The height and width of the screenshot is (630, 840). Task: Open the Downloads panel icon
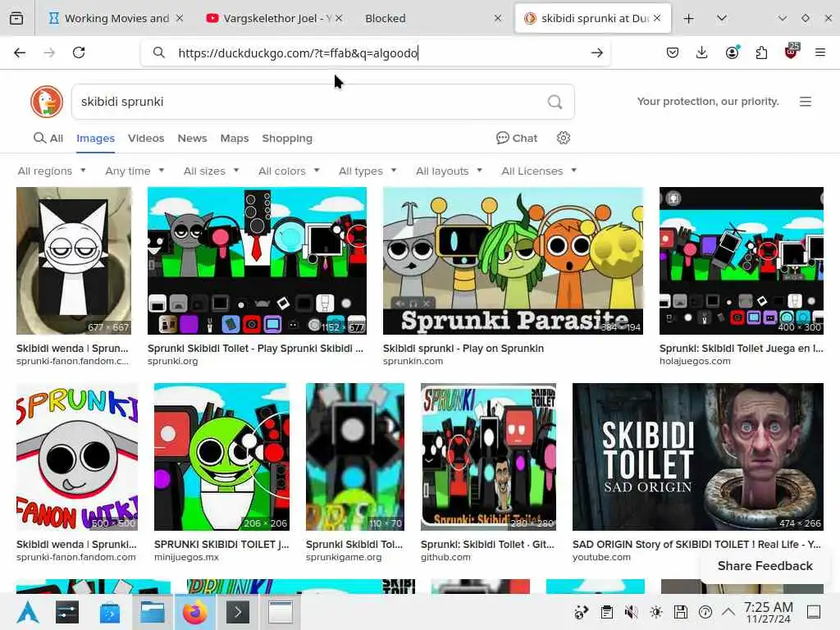click(x=702, y=52)
